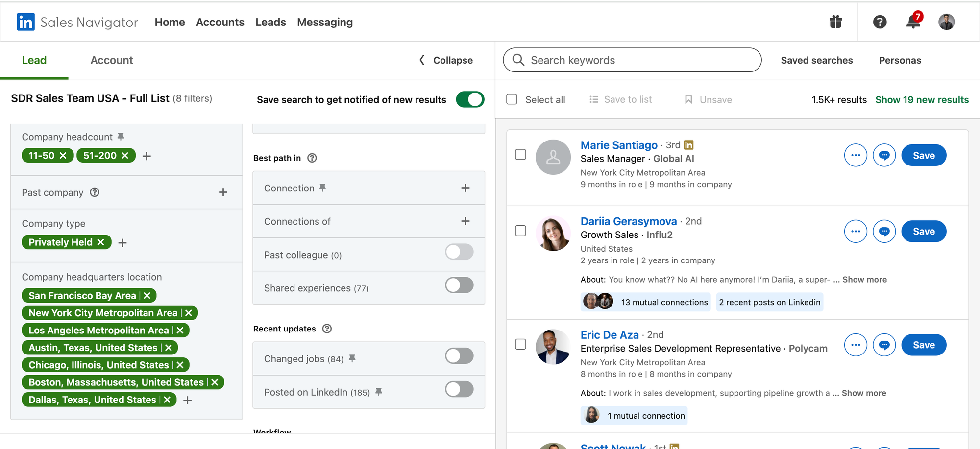Open the notifications bell

(x=913, y=22)
